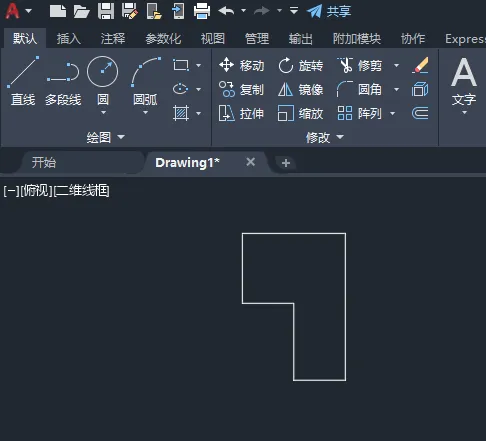
Task: Click the Share (共享) button
Action: (x=329, y=11)
